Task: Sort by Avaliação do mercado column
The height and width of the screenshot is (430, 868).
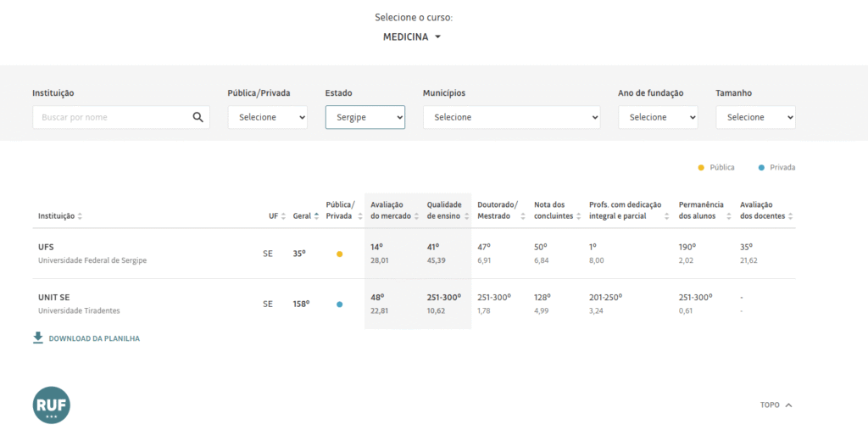Action: [x=418, y=216]
